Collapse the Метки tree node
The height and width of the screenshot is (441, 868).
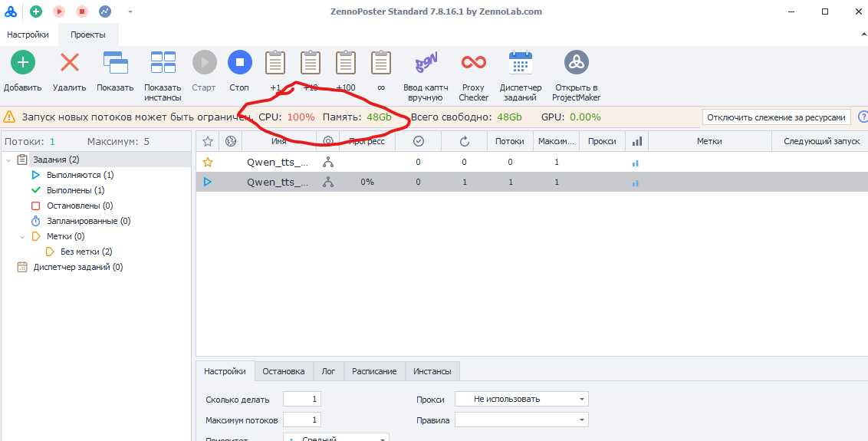(x=23, y=236)
